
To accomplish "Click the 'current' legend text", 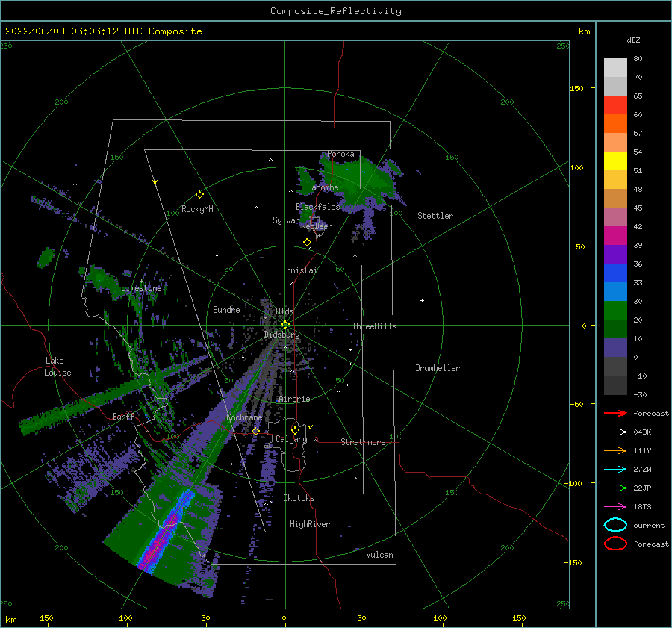I will (649, 526).
